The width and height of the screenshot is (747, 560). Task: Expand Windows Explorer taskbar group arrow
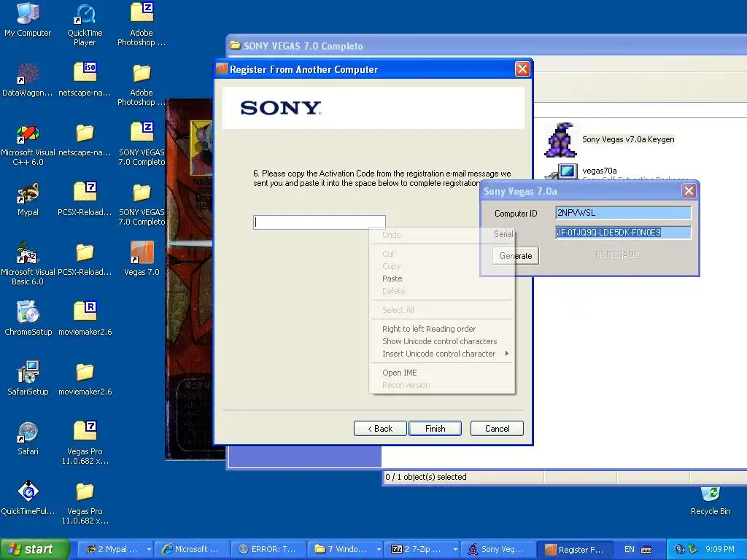click(379, 549)
